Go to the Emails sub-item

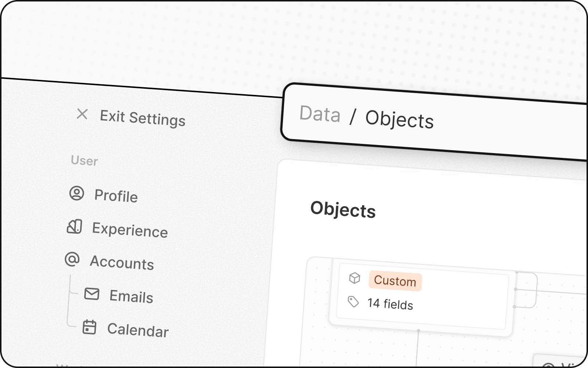[x=131, y=297]
